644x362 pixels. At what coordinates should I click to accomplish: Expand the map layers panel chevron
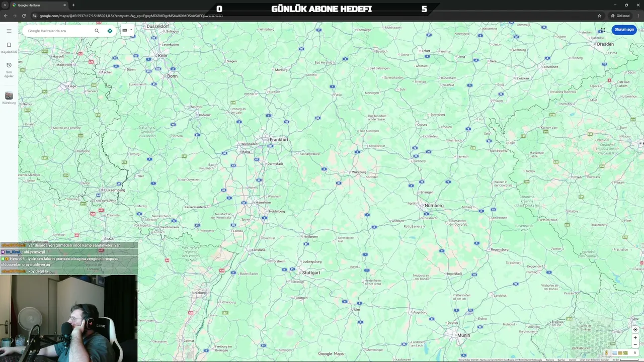pyautogui.click(x=635, y=353)
